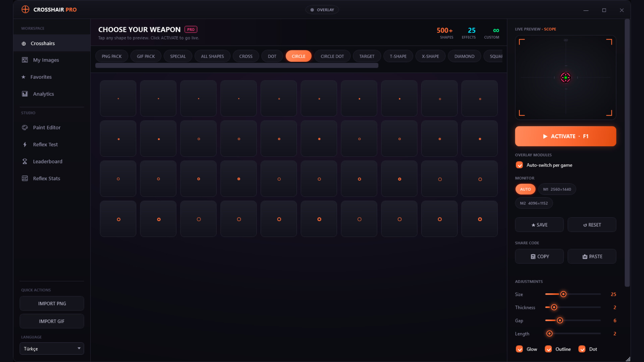Select the last circle shape in row three
This screenshot has width=644, height=362.
pos(480,179)
